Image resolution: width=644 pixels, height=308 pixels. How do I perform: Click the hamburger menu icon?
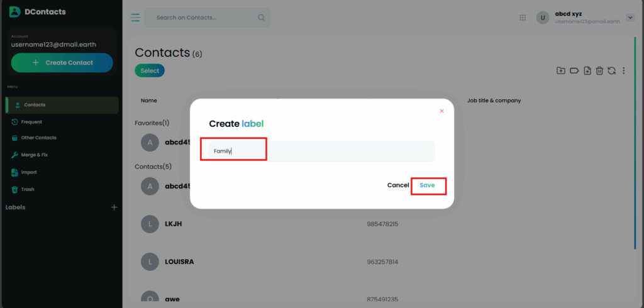coord(135,18)
